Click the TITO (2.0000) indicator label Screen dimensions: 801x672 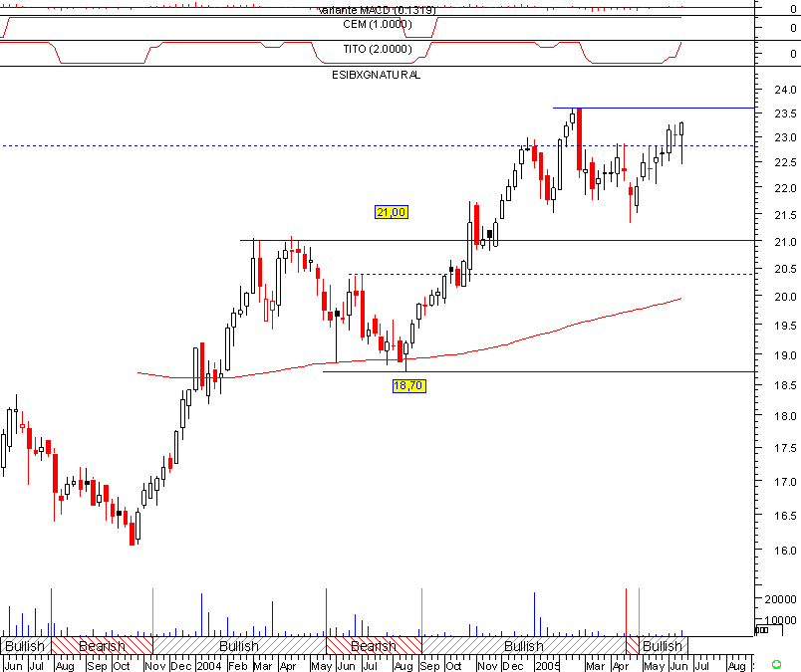378,49
